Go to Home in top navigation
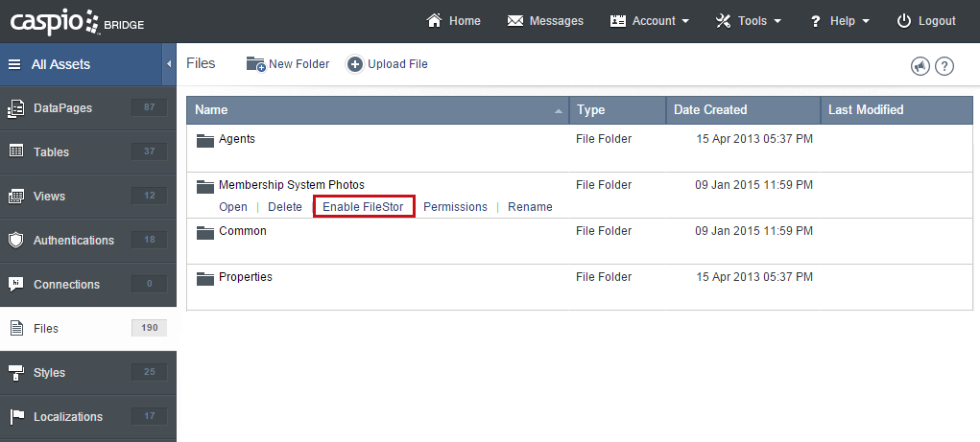 pyautogui.click(x=453, y=21)
